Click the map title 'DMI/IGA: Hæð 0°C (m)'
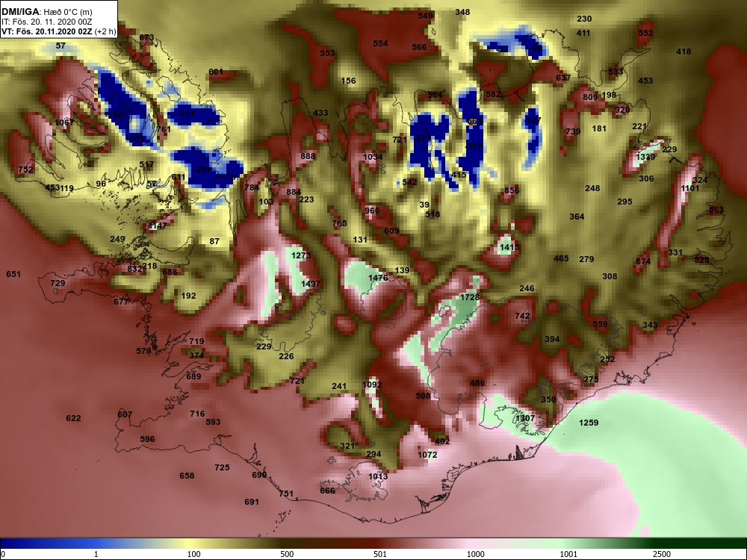 point(46,11)
